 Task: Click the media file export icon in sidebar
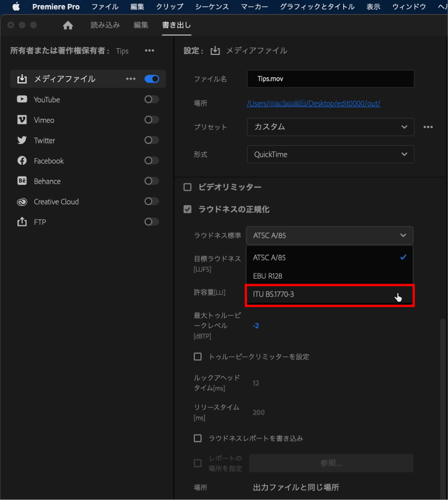22,79
